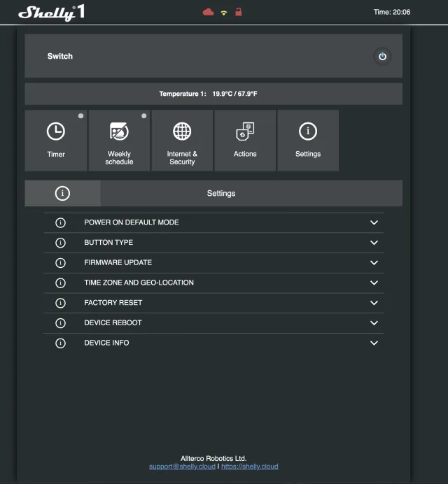The height and width of the screenshot is (484, 448).
Task: Open the Weekly schedule panel
Action: pos(119,140)
